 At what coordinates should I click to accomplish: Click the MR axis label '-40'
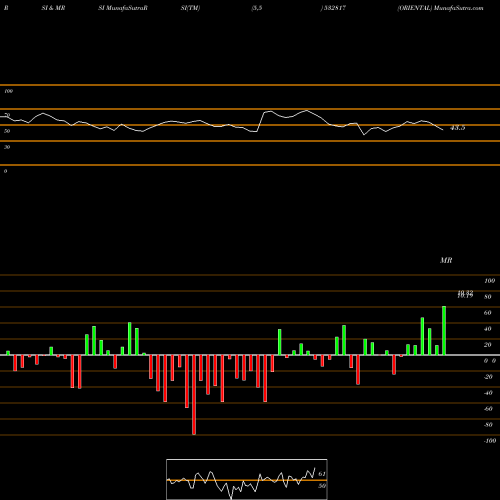488,393
